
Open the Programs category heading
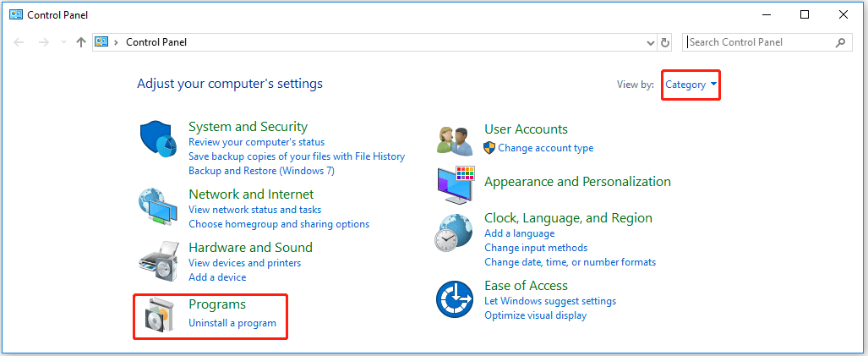tap(217, 304)
